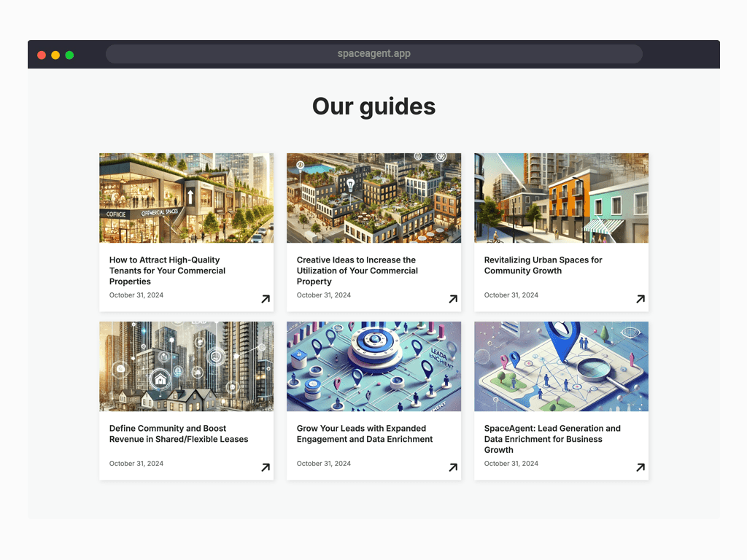The image size is (747, 560).
Task: Click arrow icon on Revitalizing Urban Spaces card
Action: click(640, 298)
